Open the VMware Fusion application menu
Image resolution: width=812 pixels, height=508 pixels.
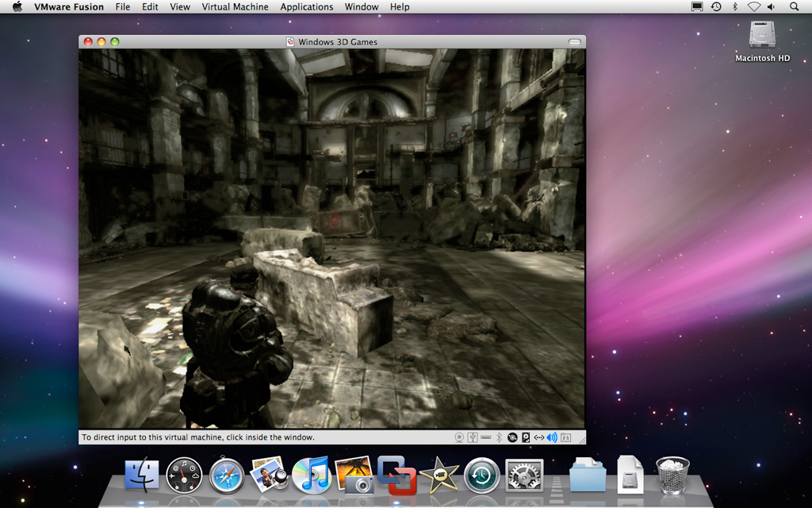pyautogui.click(x=68, y=7)
